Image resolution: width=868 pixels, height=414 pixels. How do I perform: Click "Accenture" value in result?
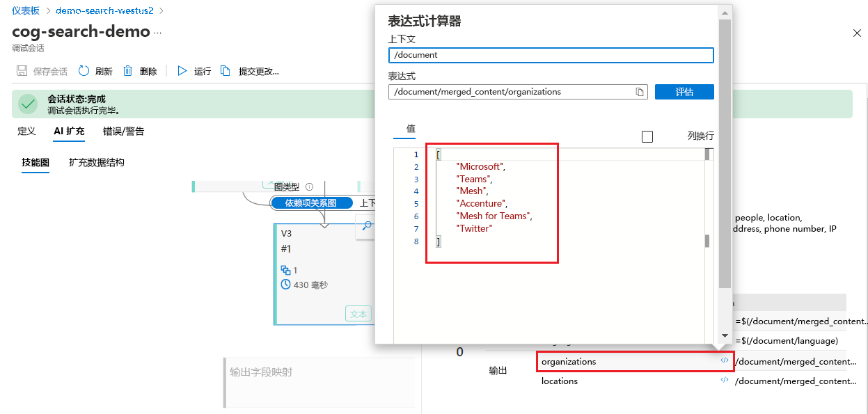tap(482, 203)
